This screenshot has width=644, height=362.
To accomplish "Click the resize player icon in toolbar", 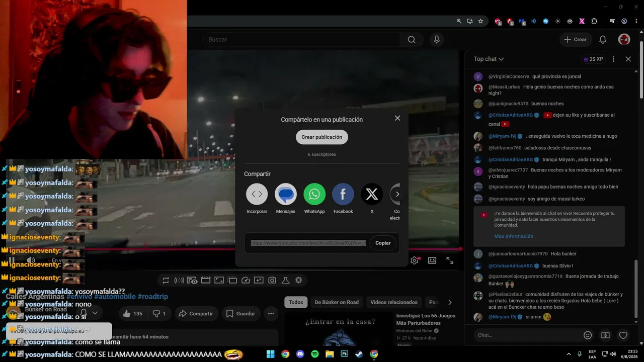I will pyautogui.click(x=219, y=280).
